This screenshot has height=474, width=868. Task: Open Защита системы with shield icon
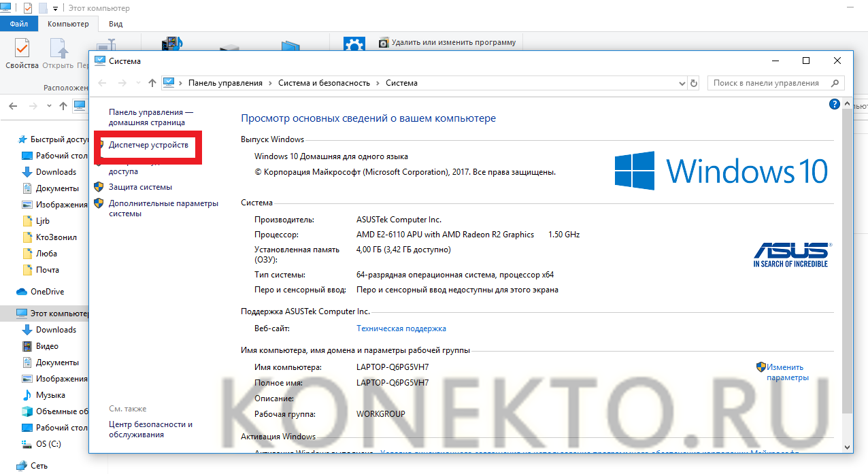tap(140, 187)
